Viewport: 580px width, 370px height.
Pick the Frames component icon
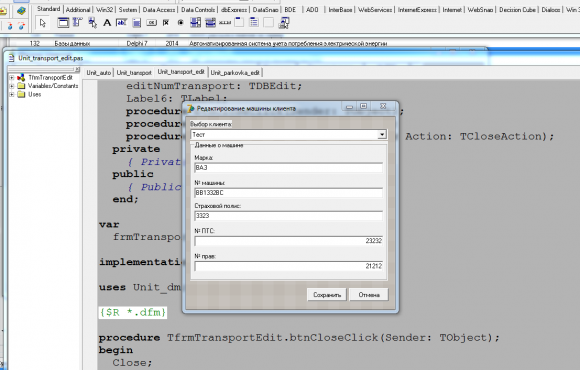63,23
